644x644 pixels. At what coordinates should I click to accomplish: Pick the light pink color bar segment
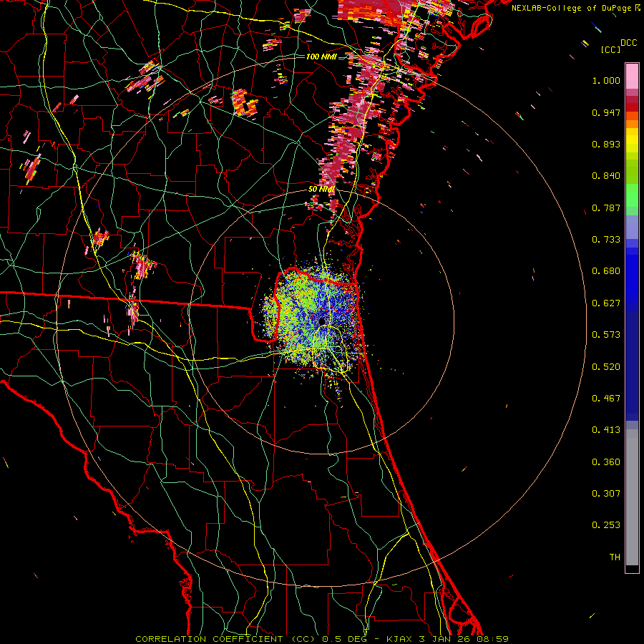[x=632, y=77]
